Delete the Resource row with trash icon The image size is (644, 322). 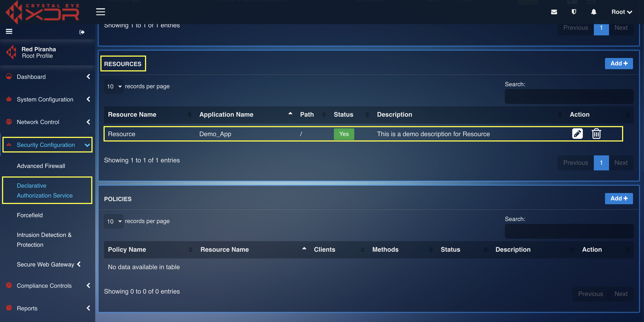tap(596, 134)
